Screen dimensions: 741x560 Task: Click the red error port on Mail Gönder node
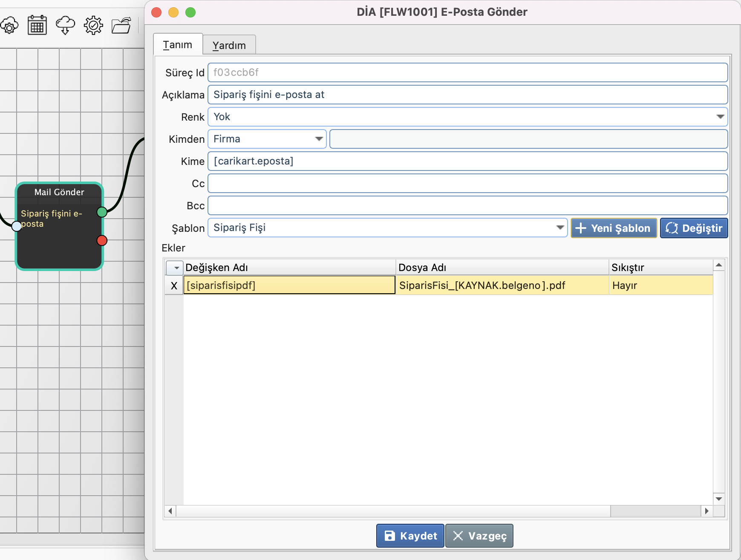point(102,240)
